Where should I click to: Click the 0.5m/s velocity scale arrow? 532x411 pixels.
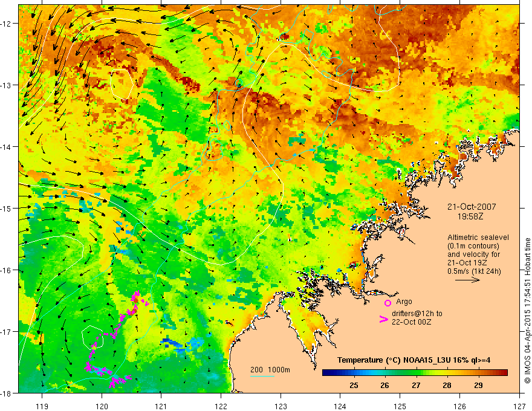coord(467,280)
